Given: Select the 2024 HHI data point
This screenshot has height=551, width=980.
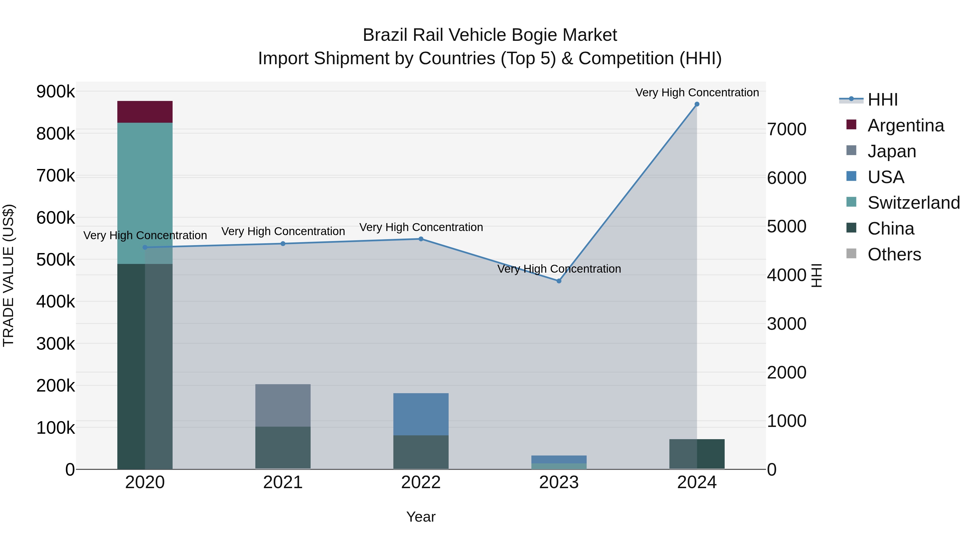Looking at the screenshot, I should 697,104.
